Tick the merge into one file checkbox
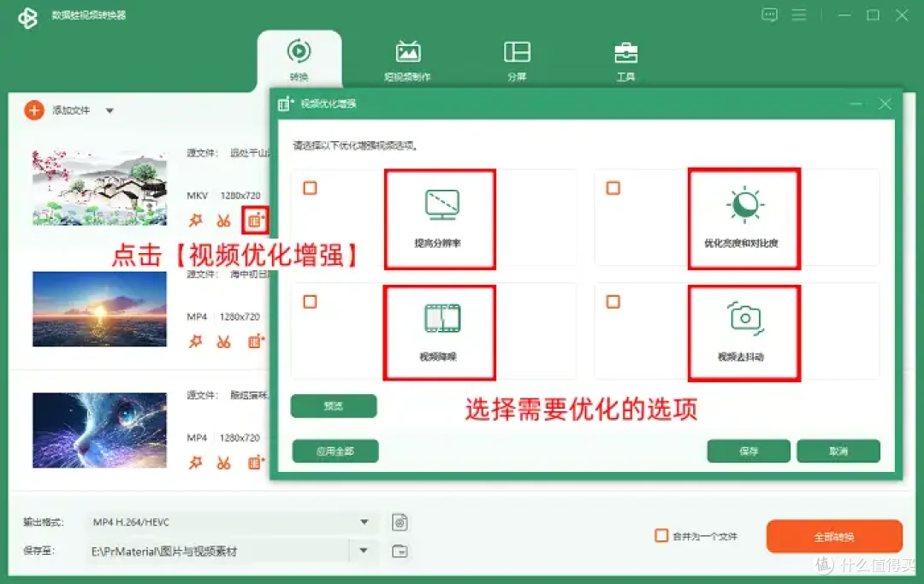 tap(661, 535)
